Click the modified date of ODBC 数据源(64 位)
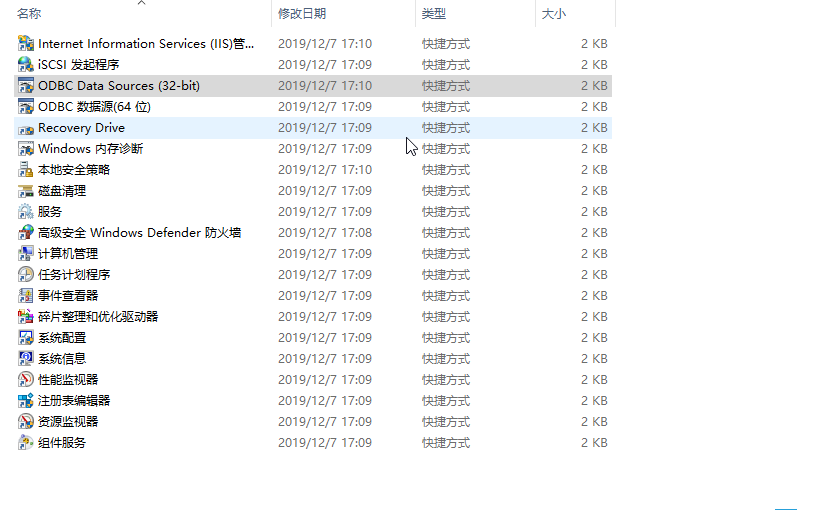The height and width of the screenshot is (510, 824). coord(325,107)
